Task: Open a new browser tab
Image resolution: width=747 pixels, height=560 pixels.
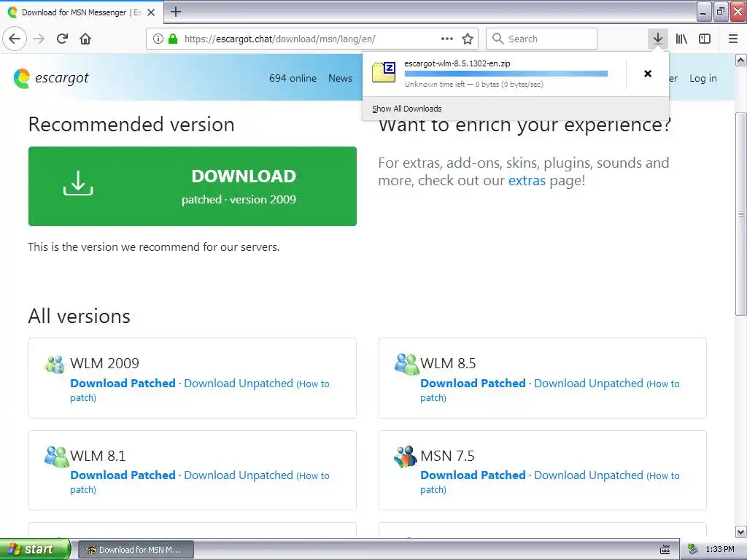Action: pyautogui.click(x=176, y=12)
